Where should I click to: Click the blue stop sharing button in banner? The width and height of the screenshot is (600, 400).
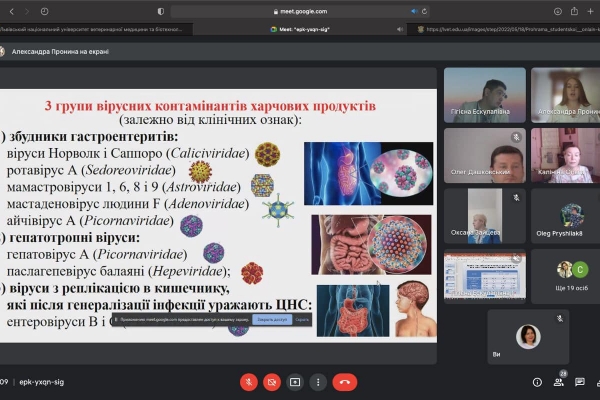pos(272,319)
